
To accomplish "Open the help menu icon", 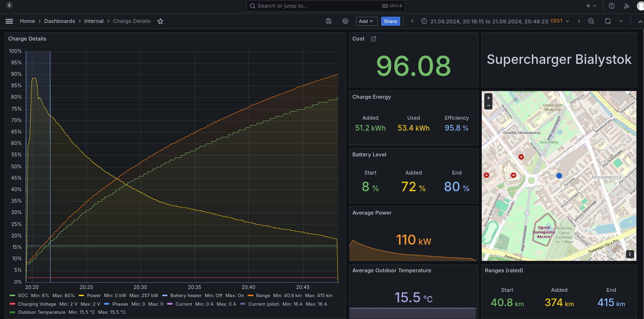I will click(612, 6).
